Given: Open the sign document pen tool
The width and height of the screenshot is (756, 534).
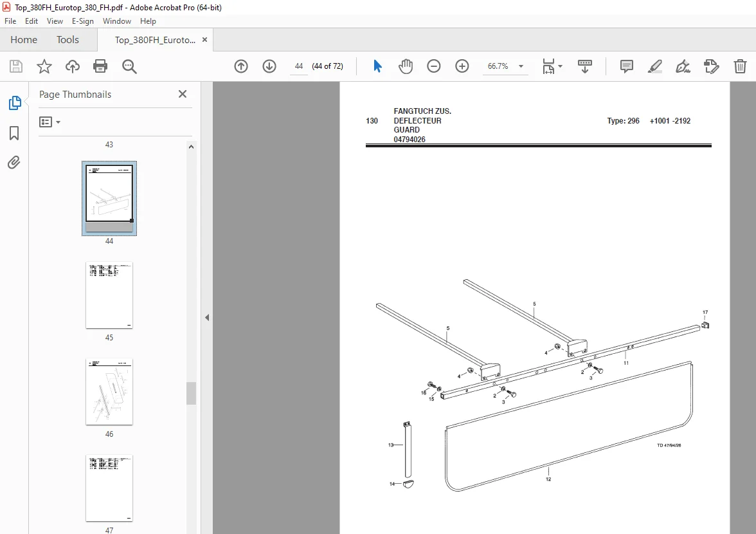Looking at the screenshot, I should pos(683,66).
